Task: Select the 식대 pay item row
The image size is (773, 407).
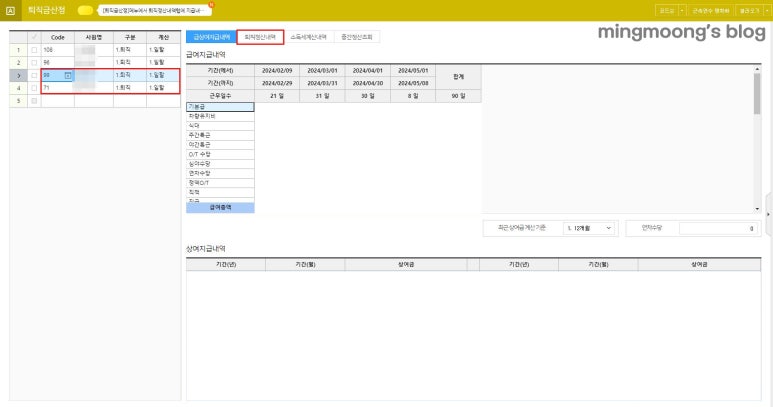Action: [220, 126]
